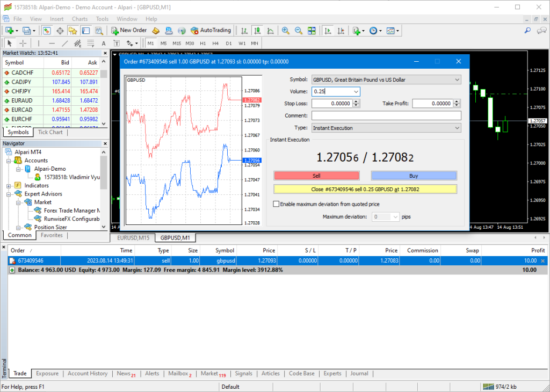Click the red Sell button

pos(316,176)
